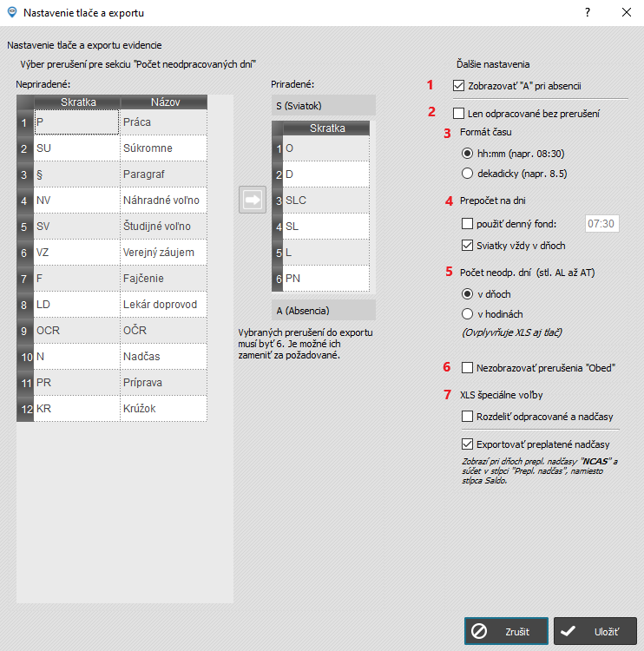
Task: Check Rozdeliť odpracované a nadčasy
Action: [467, 417]
